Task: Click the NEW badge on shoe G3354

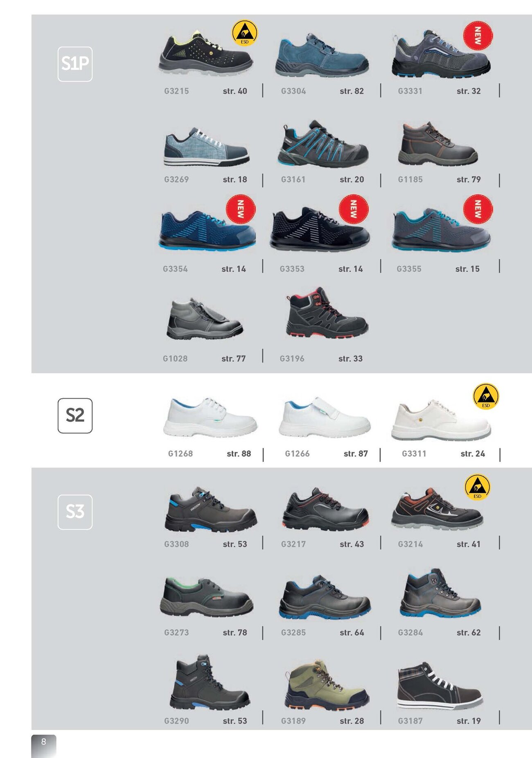Action: (241, 209)
